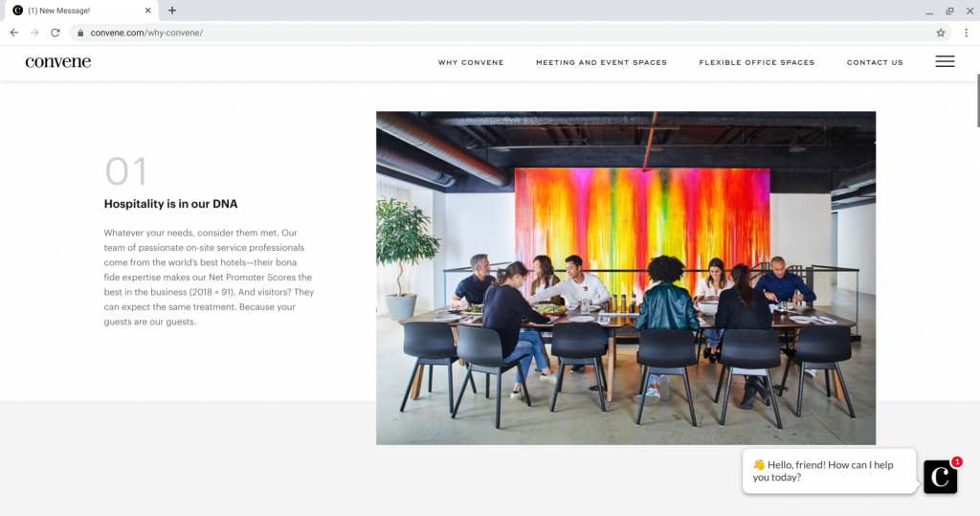The height and width of the screenshot is (516, 980).
Task: View site security lock info
Action: pyautogui.click(x=80, y=33)
